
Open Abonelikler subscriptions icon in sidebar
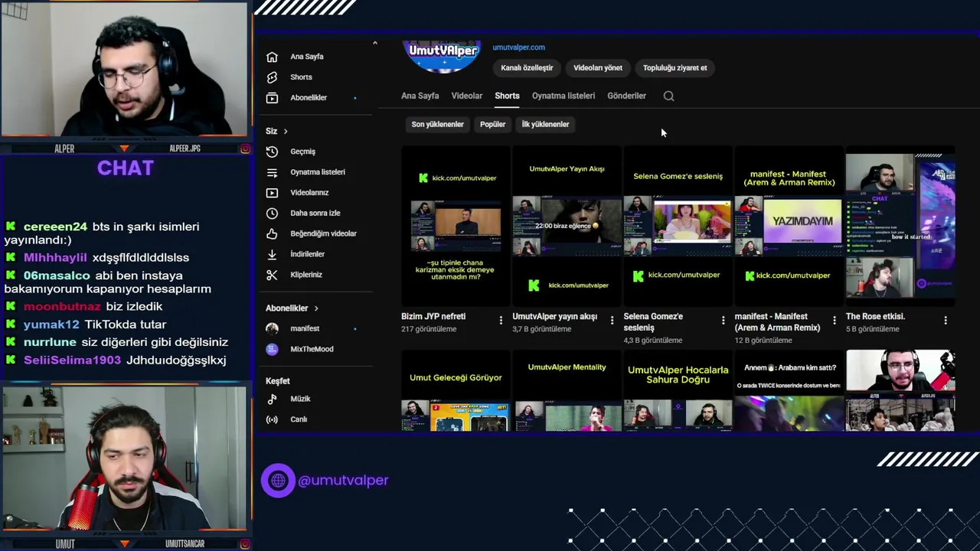pos(272,98)
